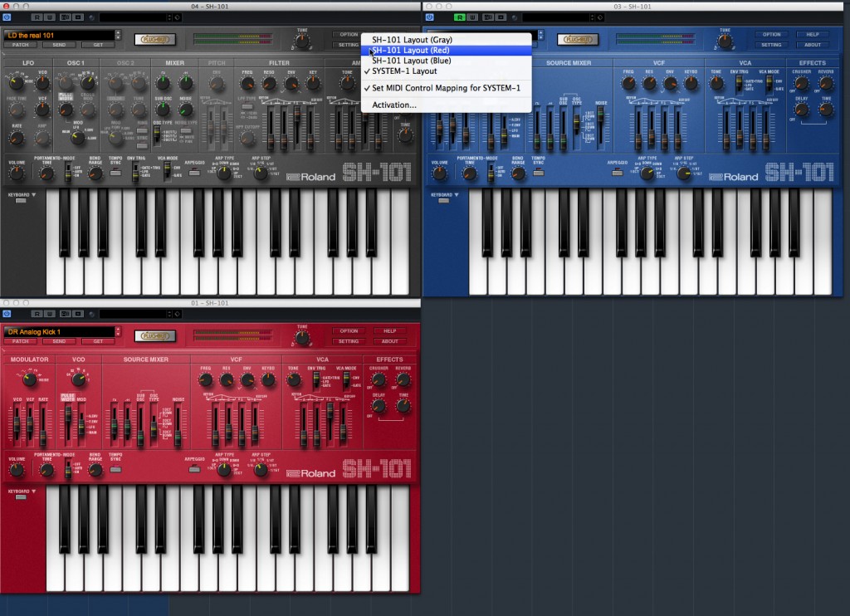Click the preset stepper arrow beside 'LD the real 101'
Screen dimensions: 850x616
[118, 34]
